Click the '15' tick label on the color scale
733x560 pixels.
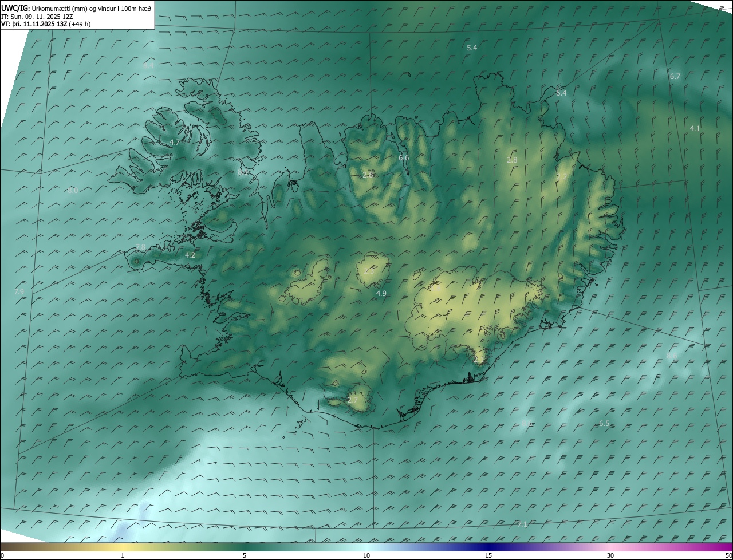(x=488, y=555)
